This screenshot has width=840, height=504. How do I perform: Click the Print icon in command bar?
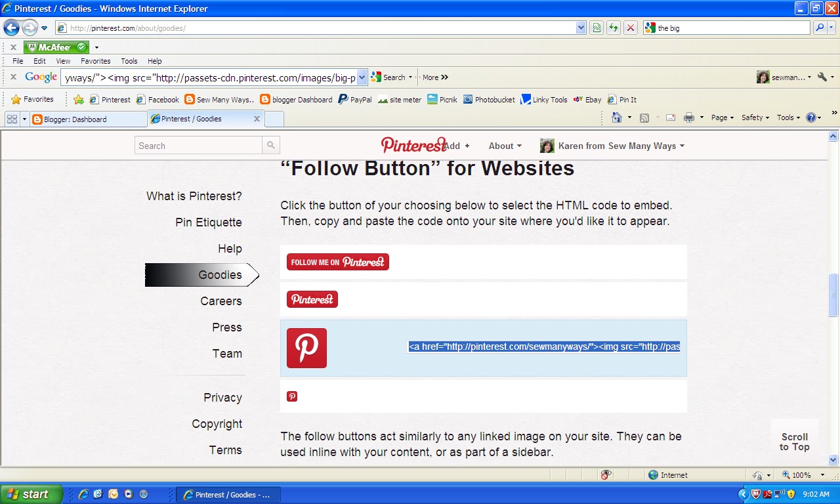689,117
